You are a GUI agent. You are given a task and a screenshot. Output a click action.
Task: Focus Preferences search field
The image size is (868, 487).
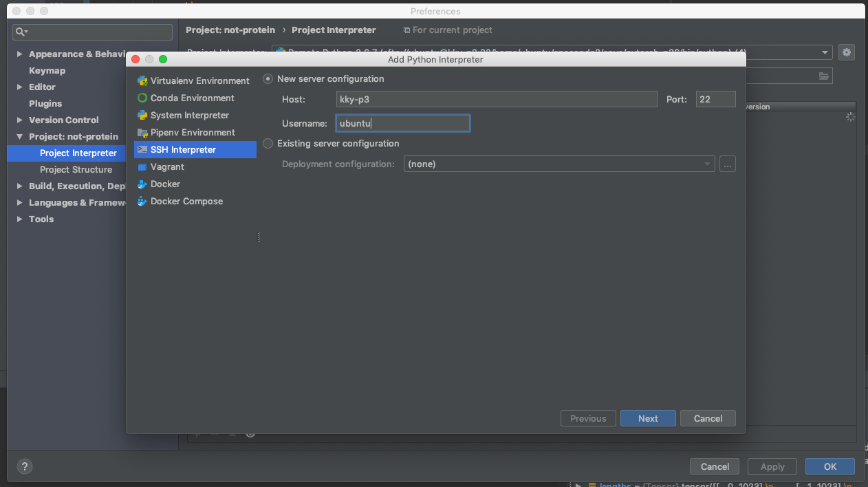pyautogui.click(x=93, y=32)
